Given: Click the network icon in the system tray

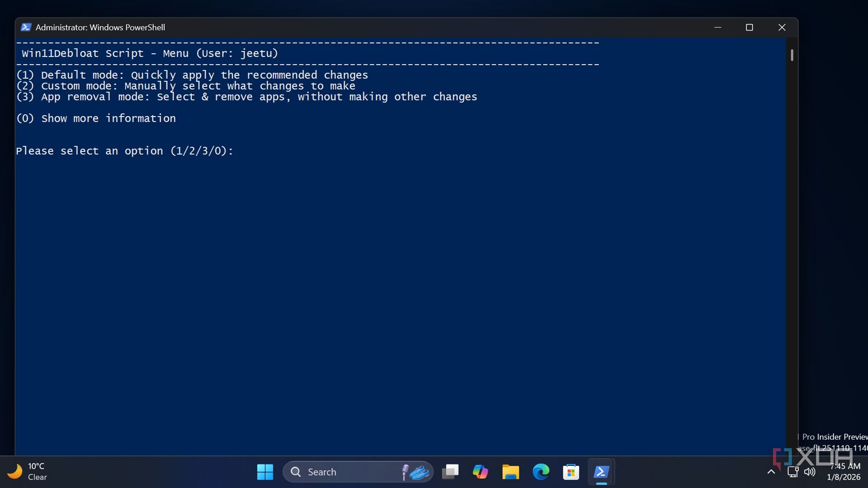Looking at the screenshot, I should tap(793, 472).
